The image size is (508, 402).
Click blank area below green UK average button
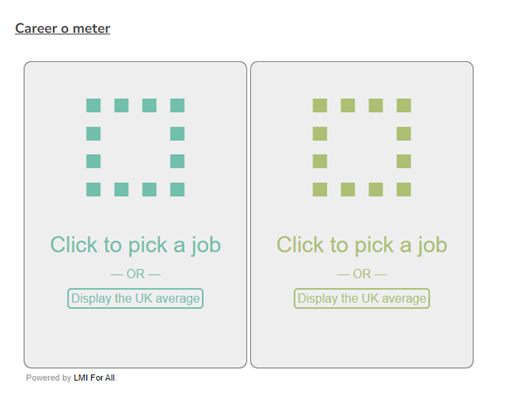362,337
